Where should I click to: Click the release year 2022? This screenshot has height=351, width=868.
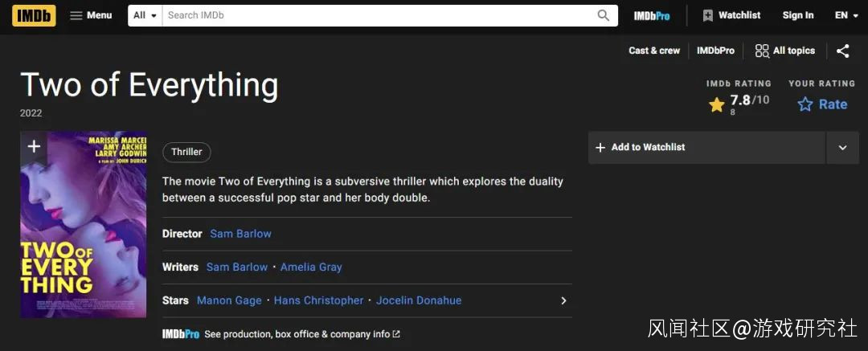pyautogui.click(x=31, y=113)
